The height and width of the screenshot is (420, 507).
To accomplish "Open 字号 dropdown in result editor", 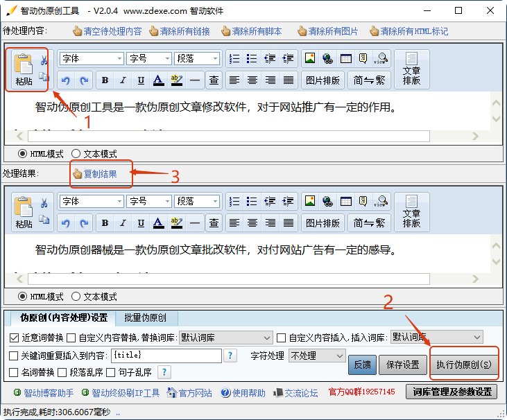I will [148, 201].
